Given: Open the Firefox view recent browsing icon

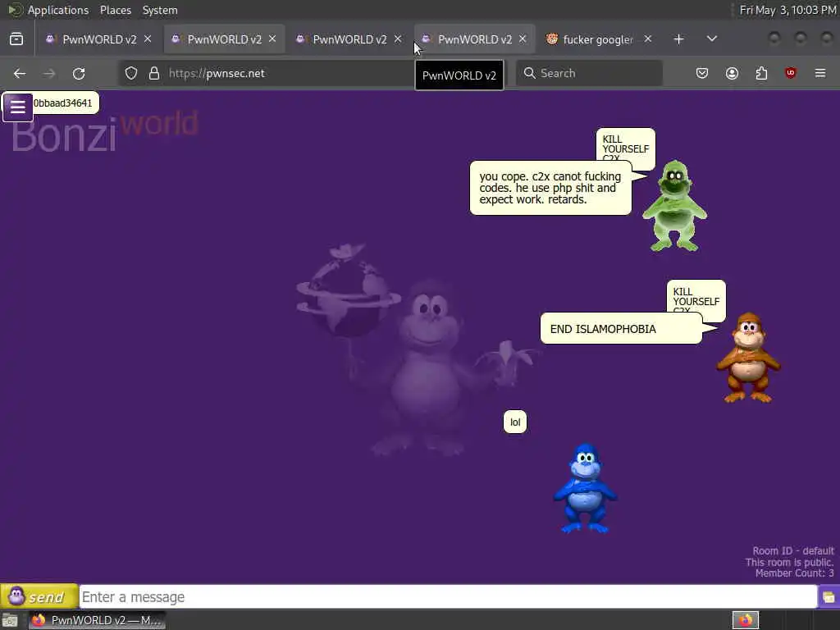Looking at the screenshot, I should (x=16, y=39).
